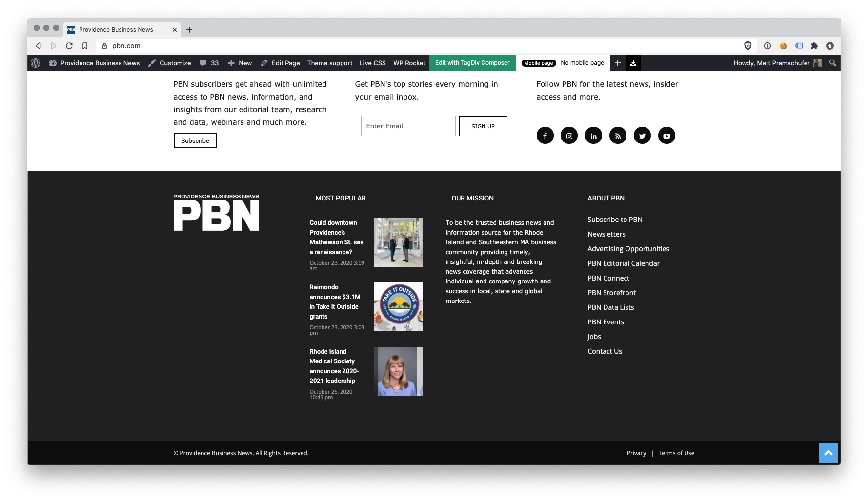The width and height of the screenshot is (868, 501).
Task: Close the Providence Business News tab
Action: (175, 30)
